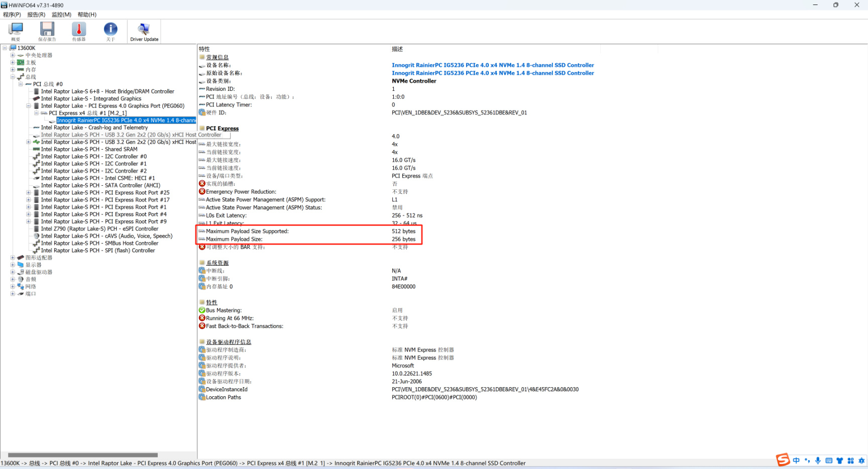Select the cAVS (Audio, Voice, Speech) item
Image resolution: width=868 pixels, height=469 pixels.
pyautogui.click(x=106, y=236)
